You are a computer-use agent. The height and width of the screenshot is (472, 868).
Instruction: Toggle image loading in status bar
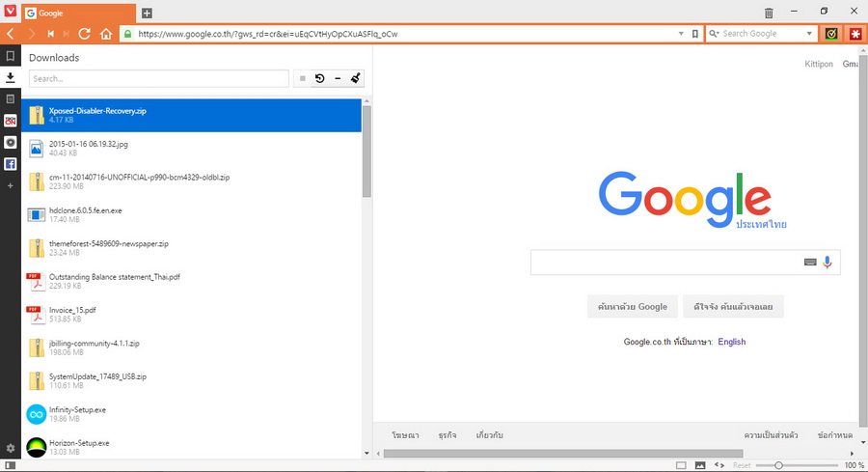pyautogui.click(x=700, y=465)
